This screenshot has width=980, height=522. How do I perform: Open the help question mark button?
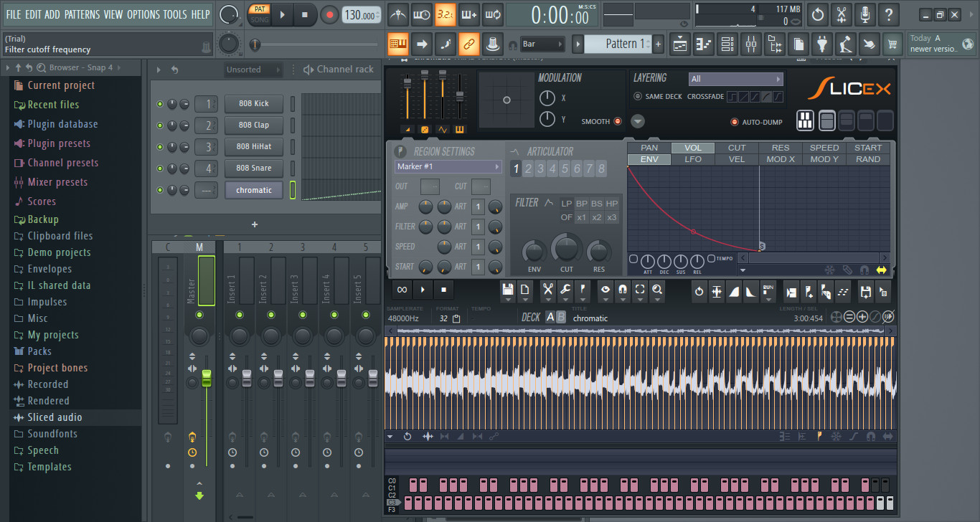click(x=889, y=14)
